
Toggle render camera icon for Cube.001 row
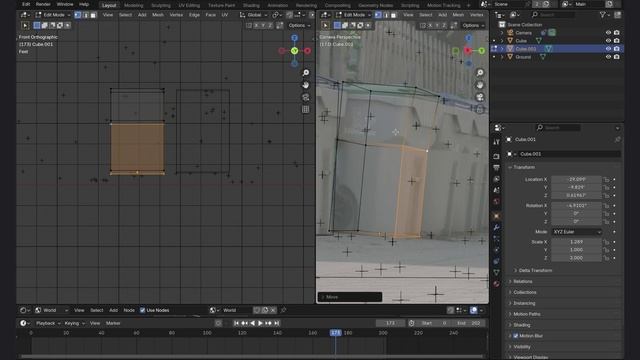coord(616,49)
